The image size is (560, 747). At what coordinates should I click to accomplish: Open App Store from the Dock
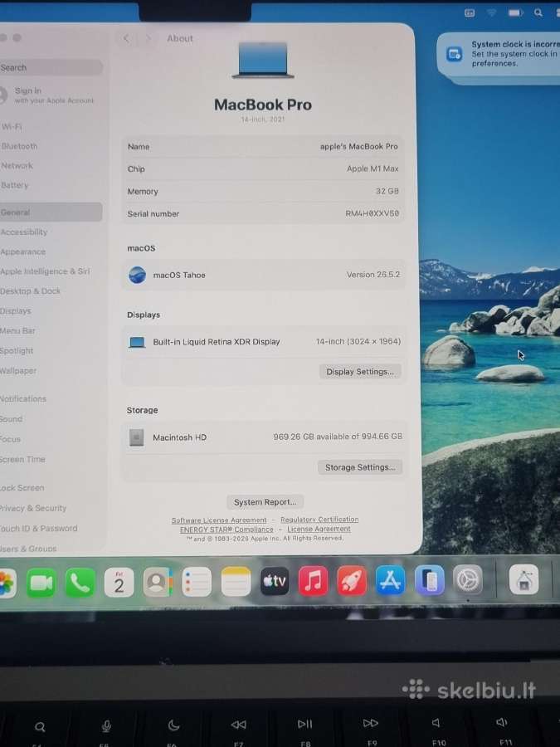point(391,580)
